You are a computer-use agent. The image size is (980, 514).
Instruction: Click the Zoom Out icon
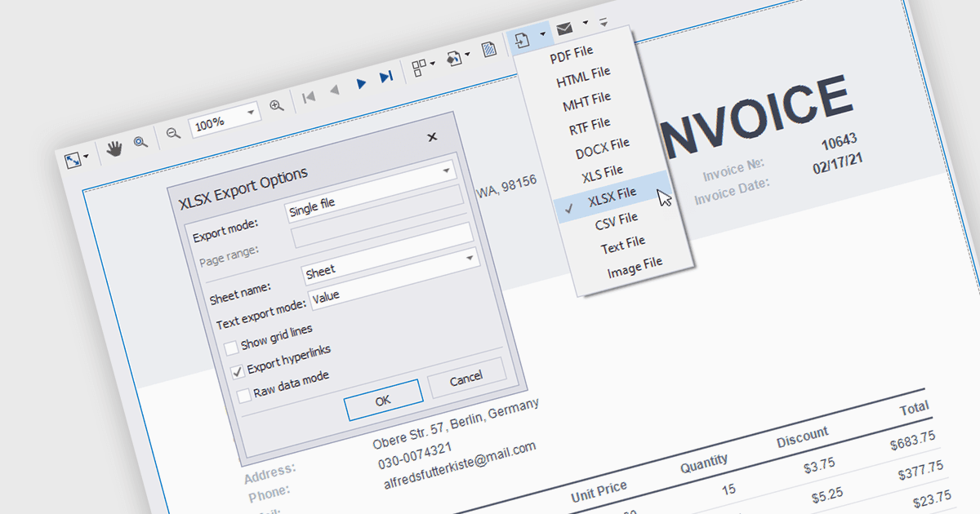pyautogui.click(x=173, y=134)
